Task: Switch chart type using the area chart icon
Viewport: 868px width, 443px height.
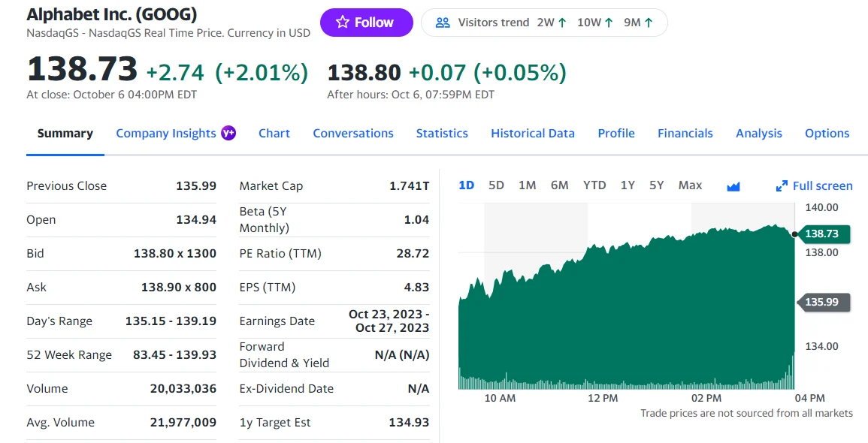Action: pyautogui.click(x=733, y=186)
